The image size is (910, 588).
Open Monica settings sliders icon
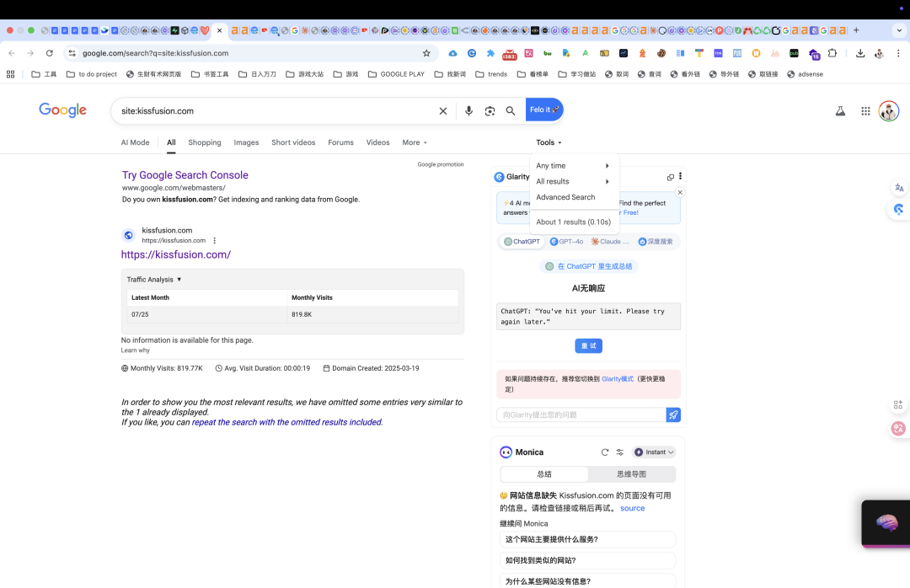620,452
